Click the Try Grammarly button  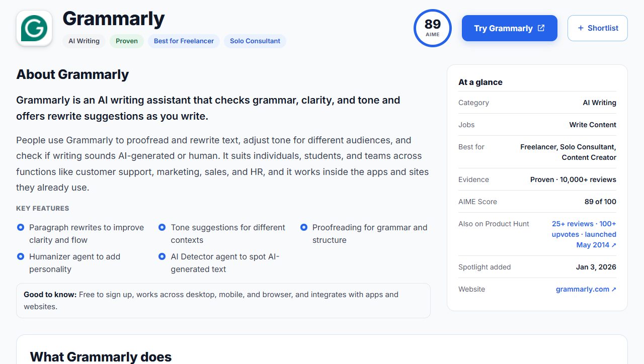point(510,28)
